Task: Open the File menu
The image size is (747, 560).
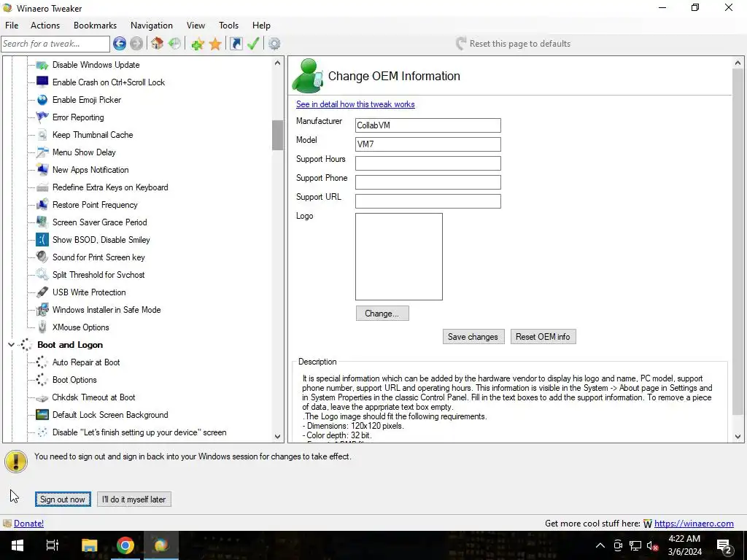Action: click(x=12, y=26)
